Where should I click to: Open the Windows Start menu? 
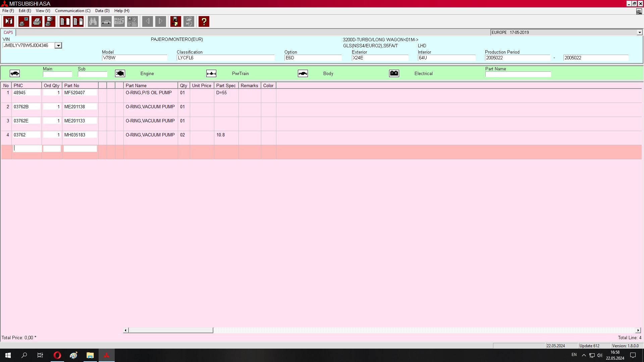(x=8, y=355)
